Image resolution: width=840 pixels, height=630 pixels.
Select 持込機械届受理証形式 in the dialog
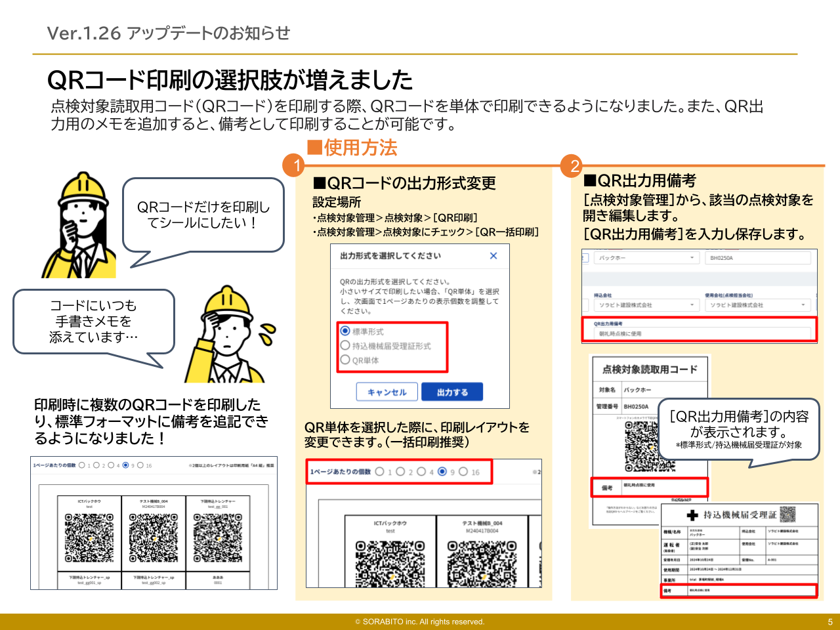point(345,345)
